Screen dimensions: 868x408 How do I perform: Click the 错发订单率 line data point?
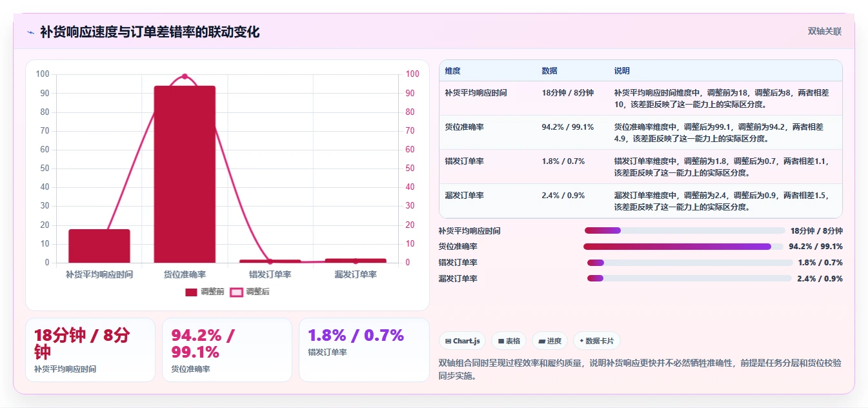click(x=270, y=261)
